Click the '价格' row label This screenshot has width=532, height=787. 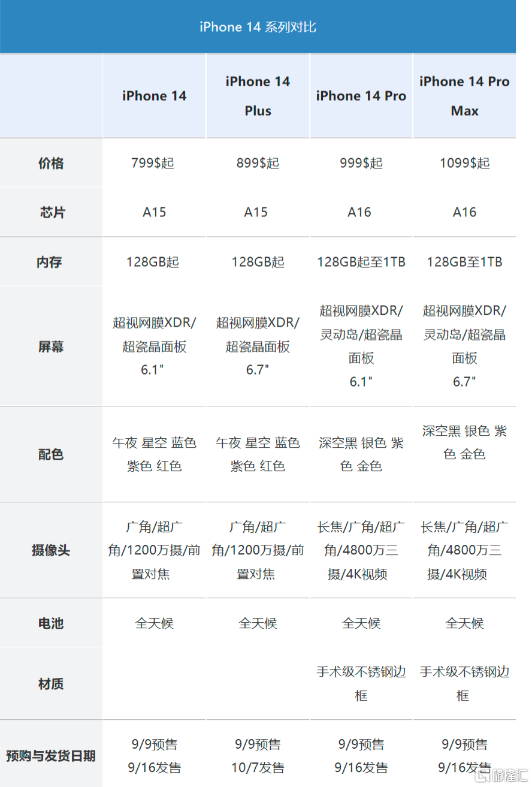[51, 163]
